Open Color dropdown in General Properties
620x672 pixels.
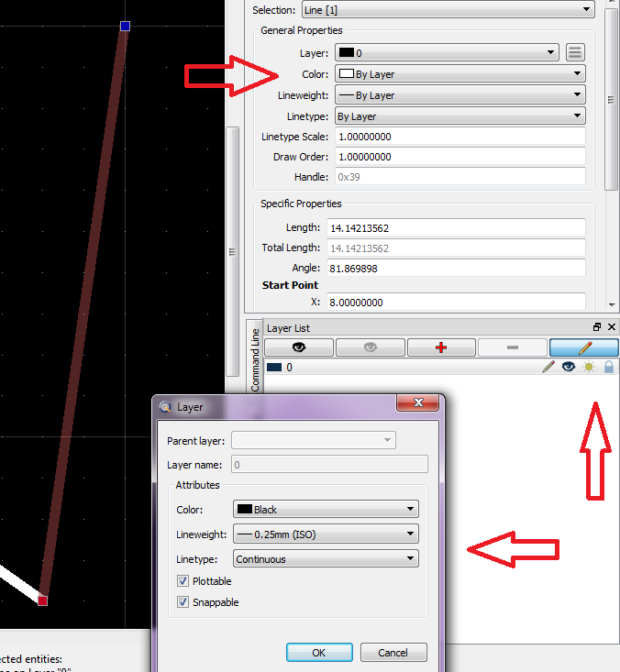(x=460, y=73)
